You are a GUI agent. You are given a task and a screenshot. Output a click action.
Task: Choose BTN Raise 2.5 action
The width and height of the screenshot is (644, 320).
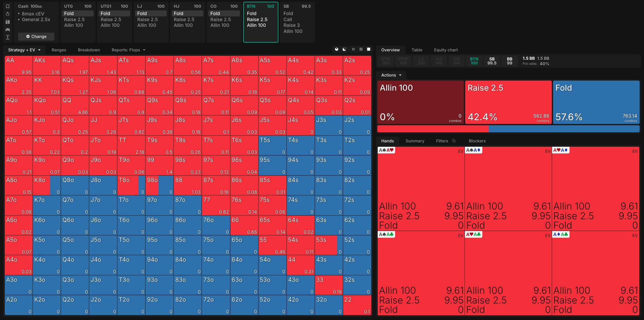tap(257, 19)
